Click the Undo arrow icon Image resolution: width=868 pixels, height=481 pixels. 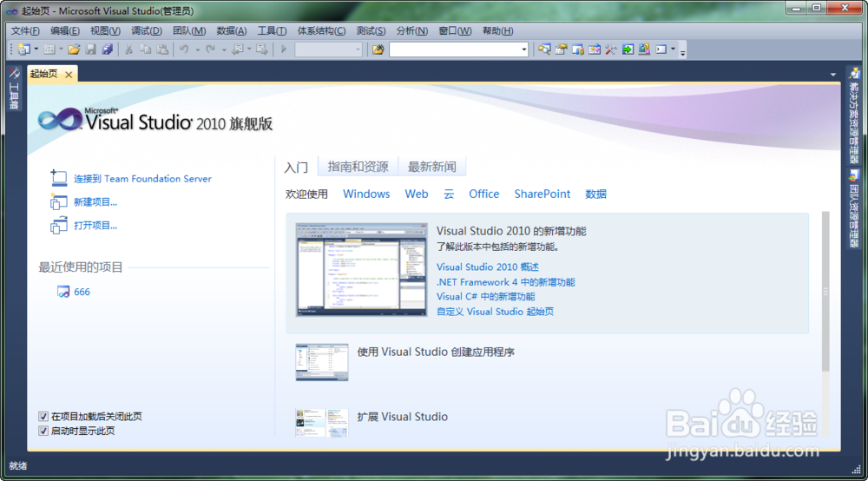click(184, 49)
